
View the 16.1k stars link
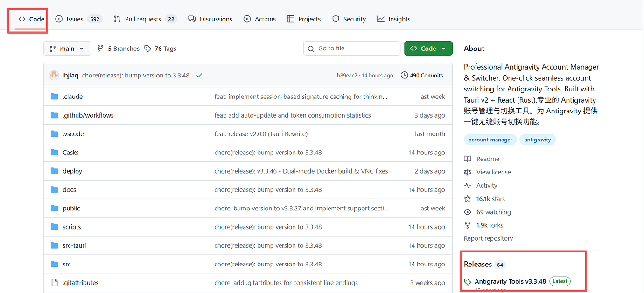pos(484,199)
